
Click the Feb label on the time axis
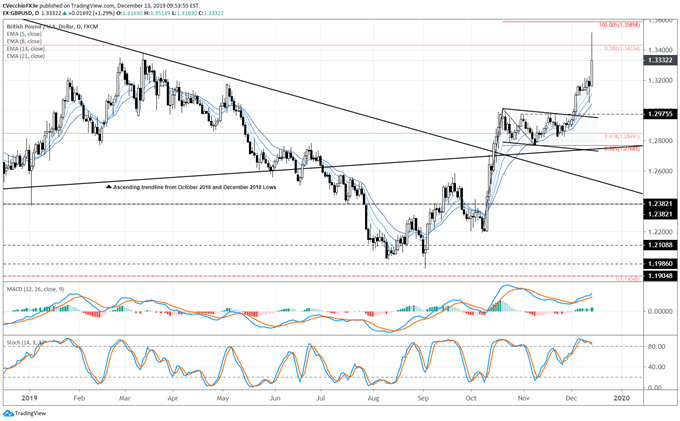(78, 398)
